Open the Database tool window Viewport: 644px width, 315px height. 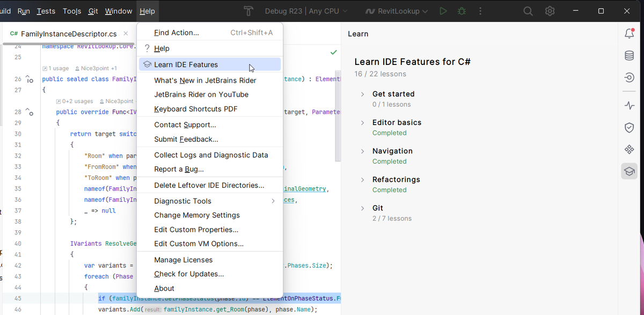(629, 56)
